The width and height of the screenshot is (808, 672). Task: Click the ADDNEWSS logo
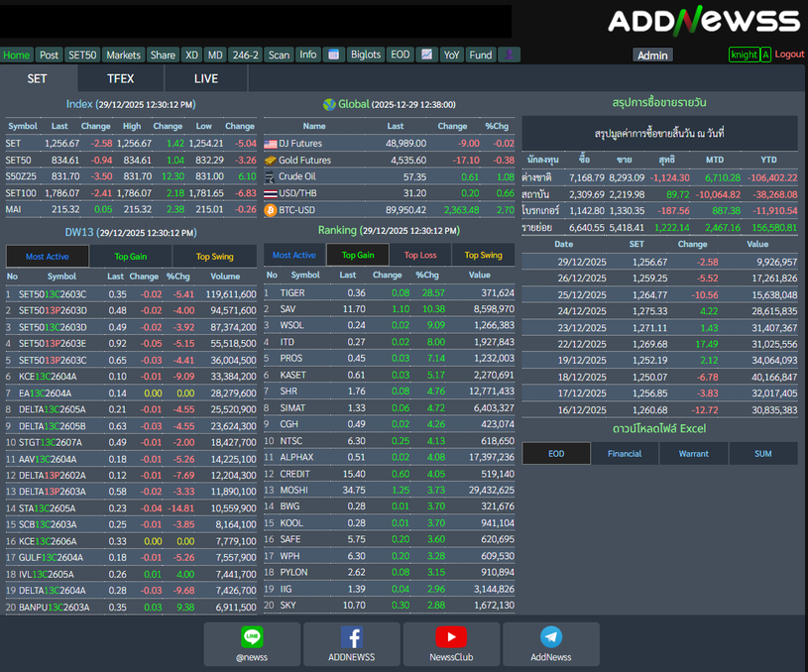(x=703, y=21)
